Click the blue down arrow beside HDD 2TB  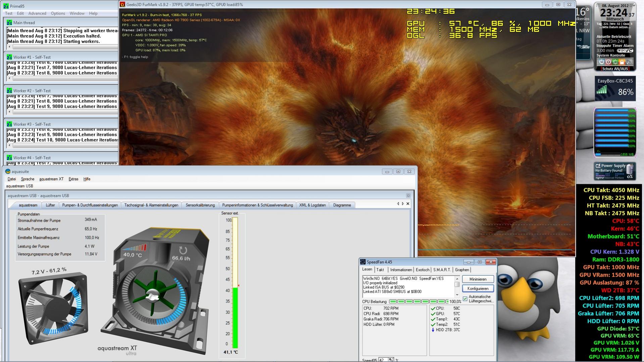click(x=433, y=330)
